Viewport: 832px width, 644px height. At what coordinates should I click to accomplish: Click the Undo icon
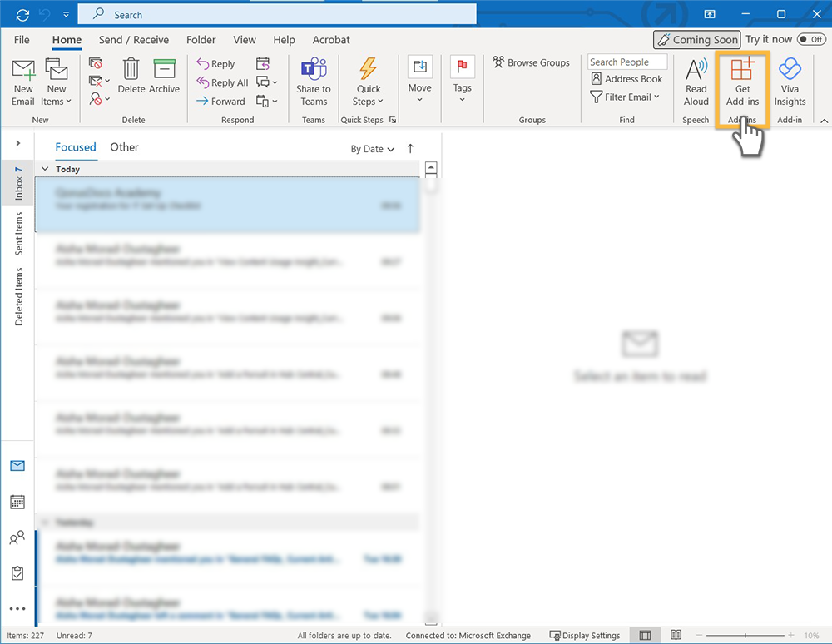tap(45, 15)
